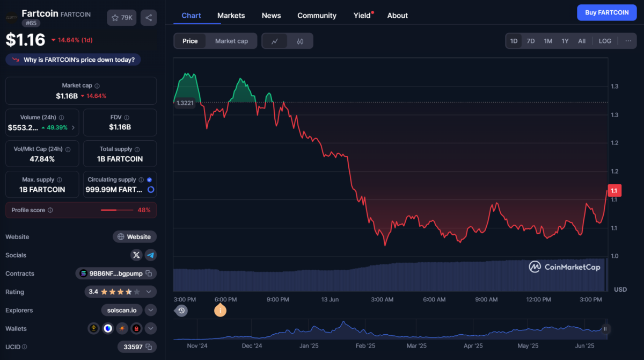Viewport: 644px width, 360px height.
Task: Toggle the Price view
Action: coord(190,41)
